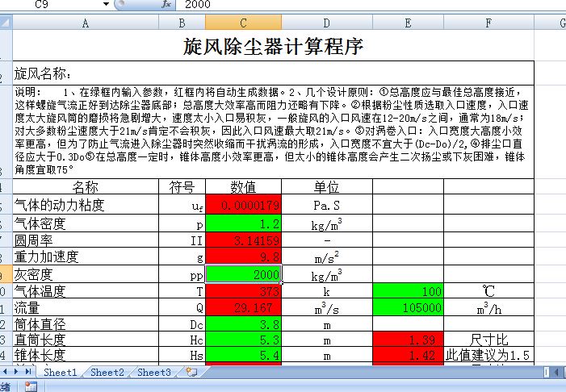This screenshot has height=392, width=566.
Task: Select column D header
Action: [x=327, y=23]
